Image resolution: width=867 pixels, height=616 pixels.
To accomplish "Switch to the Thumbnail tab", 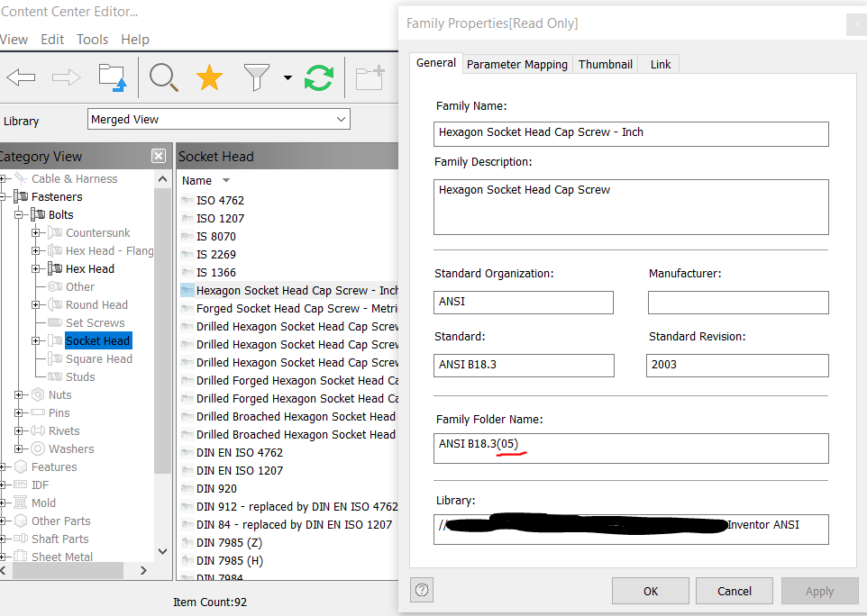I will [605, 64].
